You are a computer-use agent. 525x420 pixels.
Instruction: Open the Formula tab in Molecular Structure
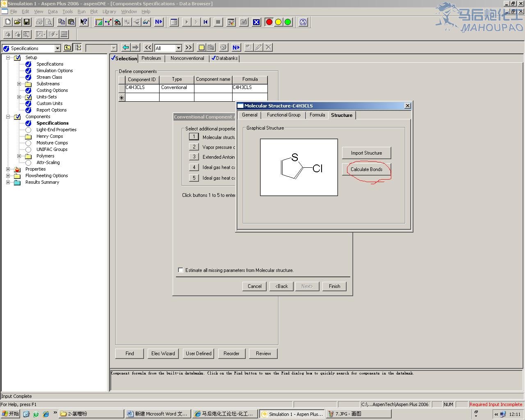(x=317, y=115)
